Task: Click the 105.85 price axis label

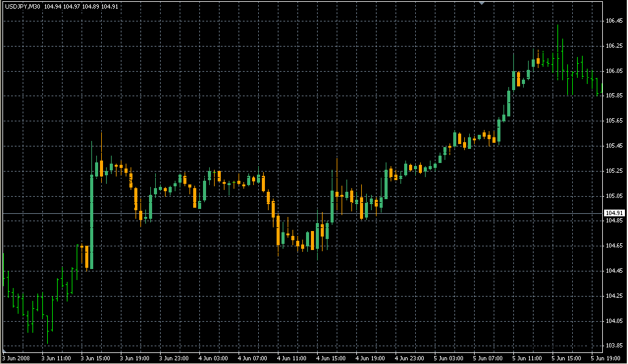Action: 614,96
